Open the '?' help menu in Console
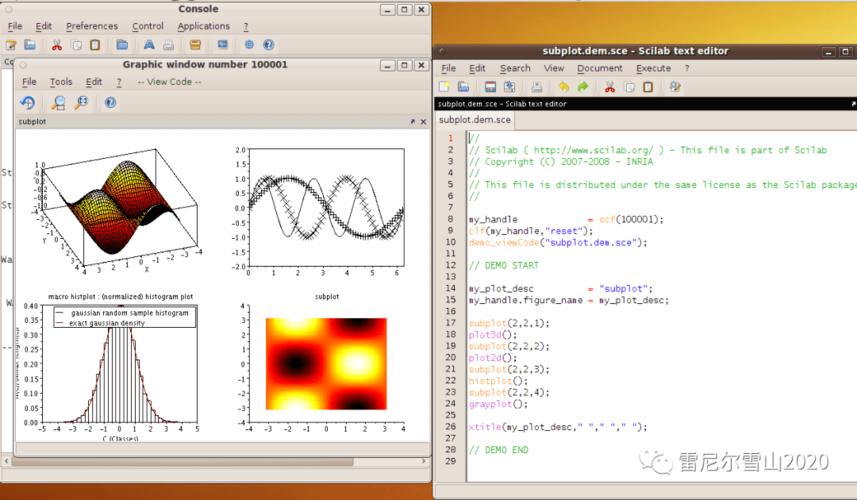 (246, 26)
